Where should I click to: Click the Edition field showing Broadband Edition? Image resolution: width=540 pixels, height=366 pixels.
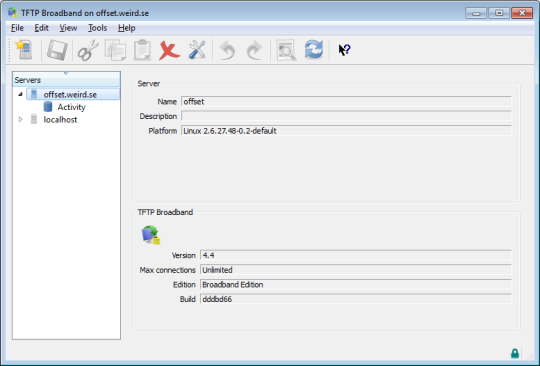pos(356,284)
